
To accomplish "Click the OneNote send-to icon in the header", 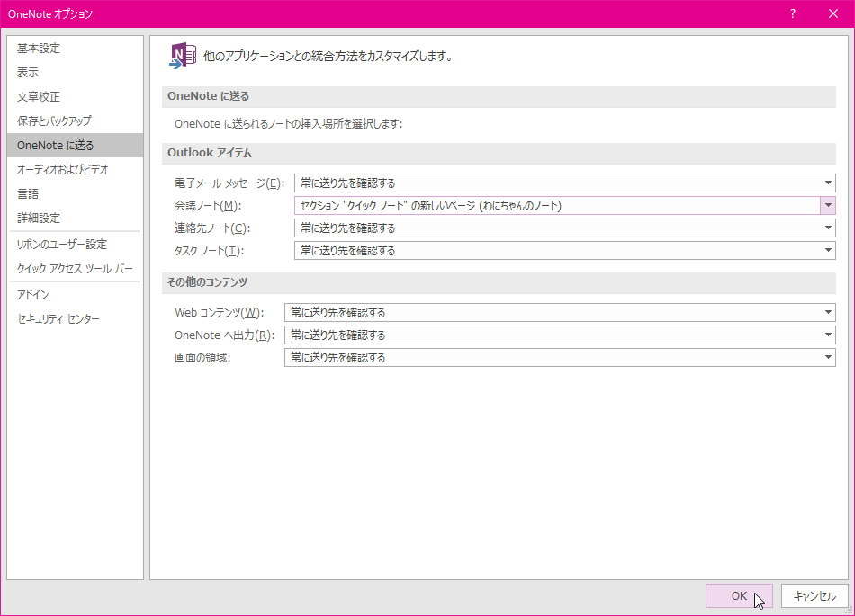I will [x=183, y=56].
